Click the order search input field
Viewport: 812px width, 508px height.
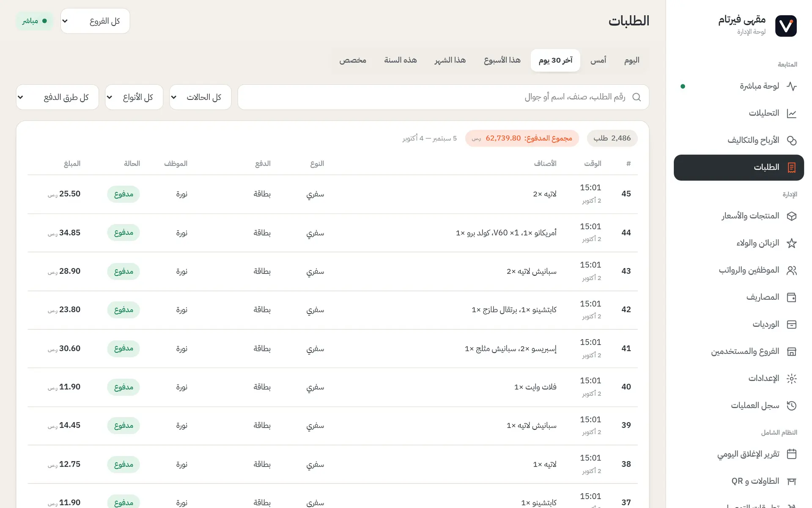443,97
